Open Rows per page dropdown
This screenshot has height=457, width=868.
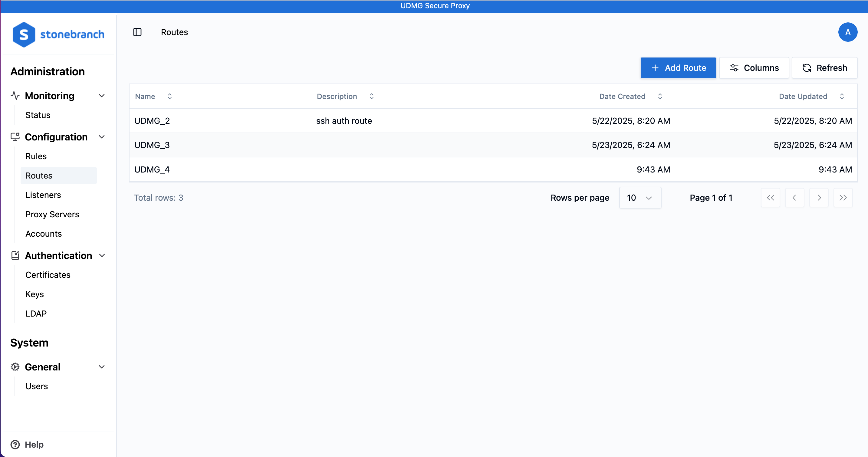coord(640,198)
